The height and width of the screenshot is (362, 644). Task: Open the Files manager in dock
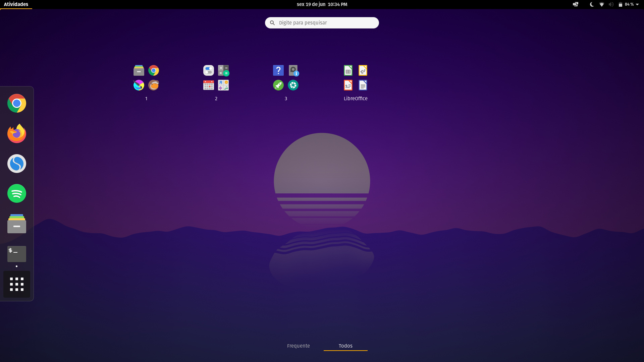click(17, 224)
